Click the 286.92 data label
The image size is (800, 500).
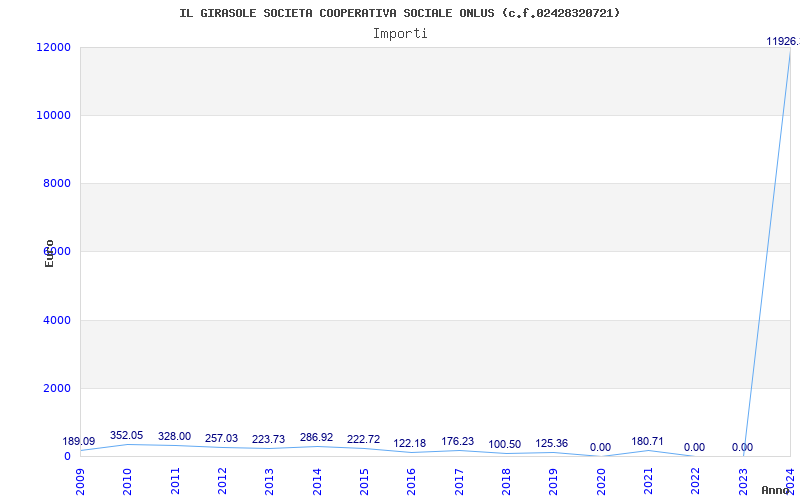316,437
